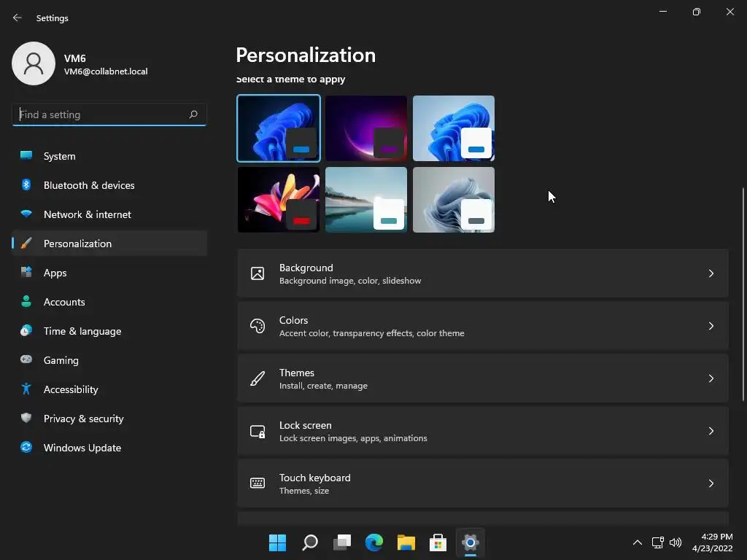747x560 pixels.
Task: Apply the Sunrise lake landscape theme
Action: point(366,200)
